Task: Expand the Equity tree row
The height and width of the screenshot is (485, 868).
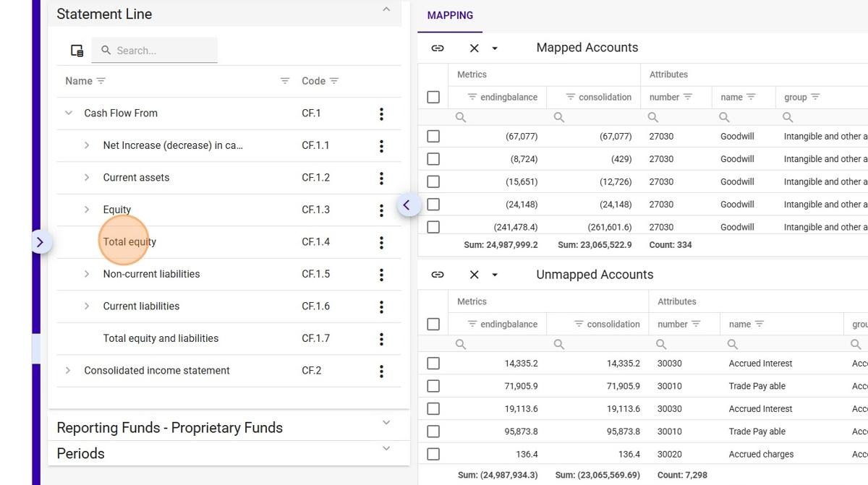Action: click(87, 210)
